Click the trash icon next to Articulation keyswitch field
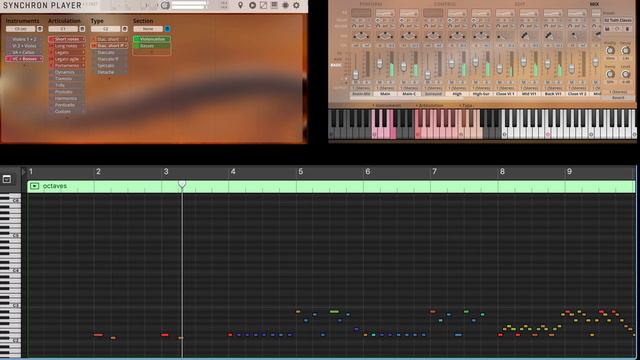This screenshot has width=640, height=360. (82, 29)
